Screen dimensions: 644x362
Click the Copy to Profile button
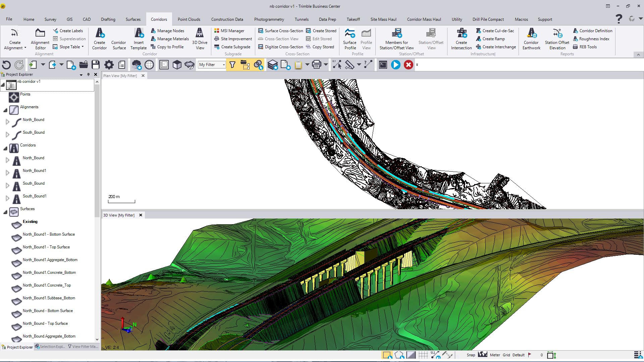(x=167, y=47)
